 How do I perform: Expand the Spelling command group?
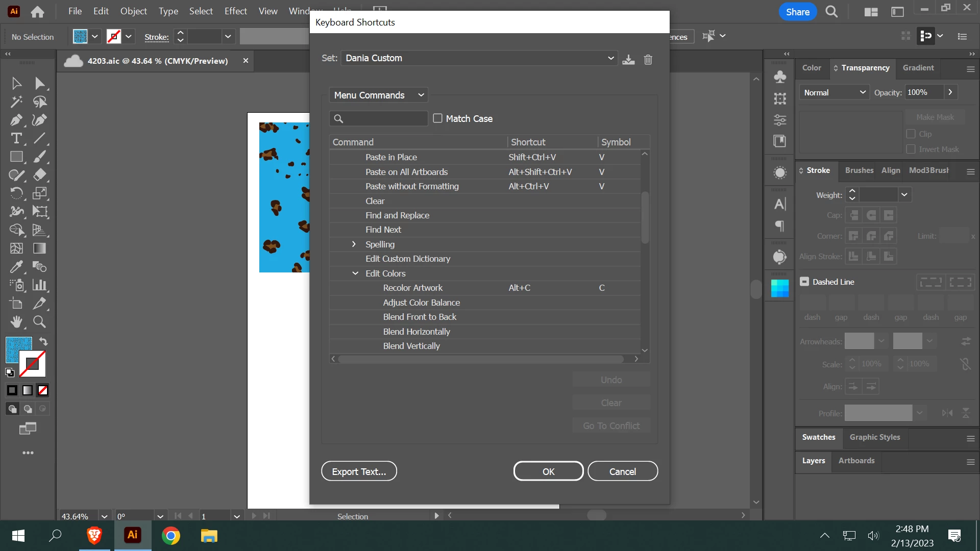coord(354,244)
